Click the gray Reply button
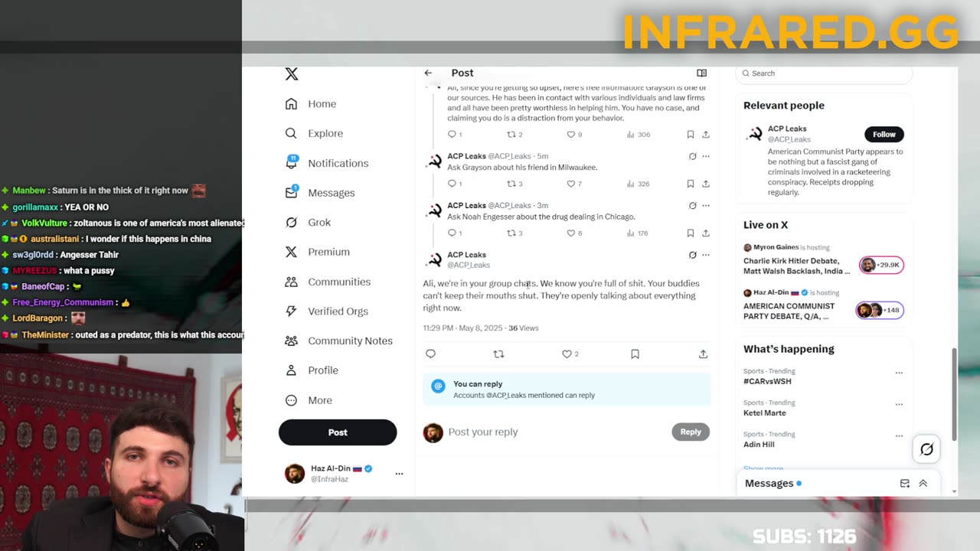The width and height of the screenshot is (980, 551). (691, 432)
